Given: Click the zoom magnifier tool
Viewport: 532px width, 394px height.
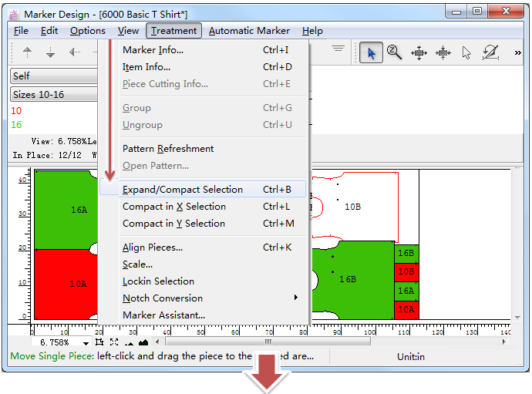Looking at the screenshot, I should pos(395,52).
